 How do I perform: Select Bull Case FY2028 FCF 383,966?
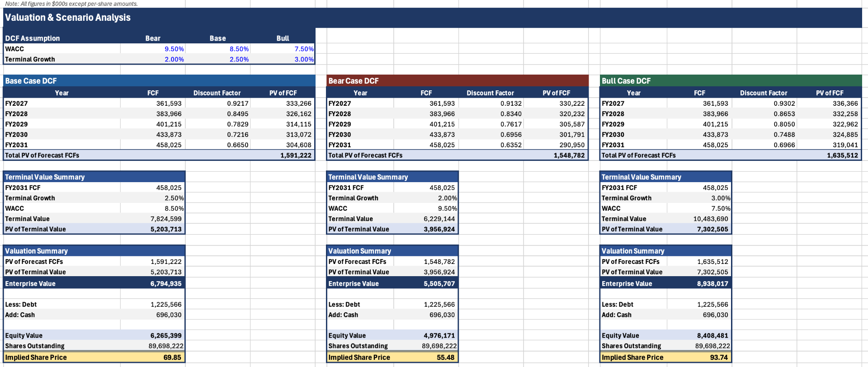(x=716, y=114)
